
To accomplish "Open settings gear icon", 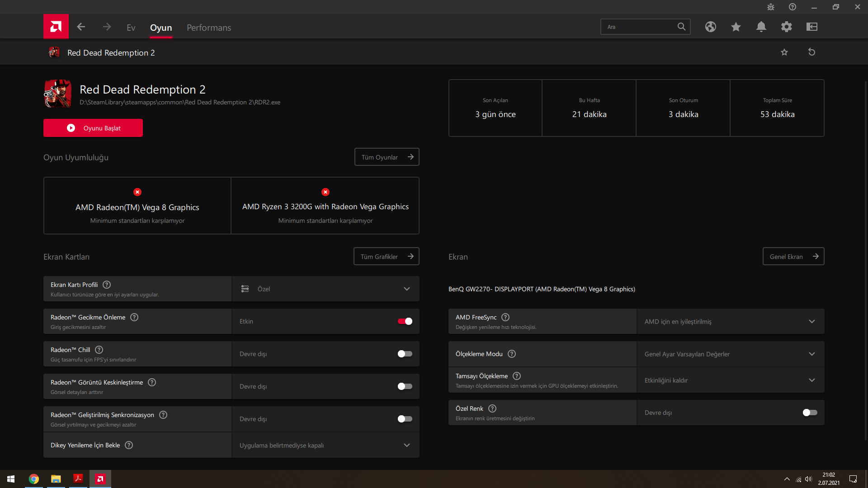I will (x=786, y=27).
